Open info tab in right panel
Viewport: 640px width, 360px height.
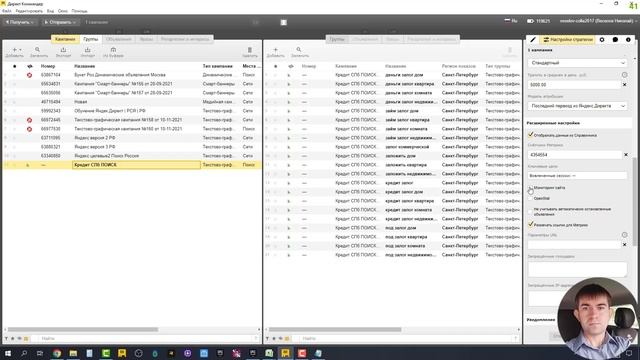click(x=628, y=40)
